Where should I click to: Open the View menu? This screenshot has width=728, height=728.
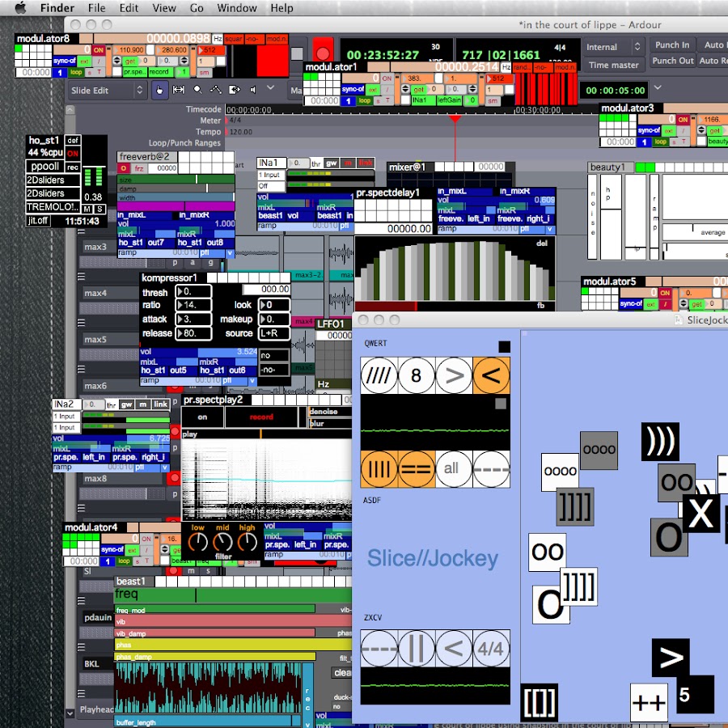tap(164, 8)
